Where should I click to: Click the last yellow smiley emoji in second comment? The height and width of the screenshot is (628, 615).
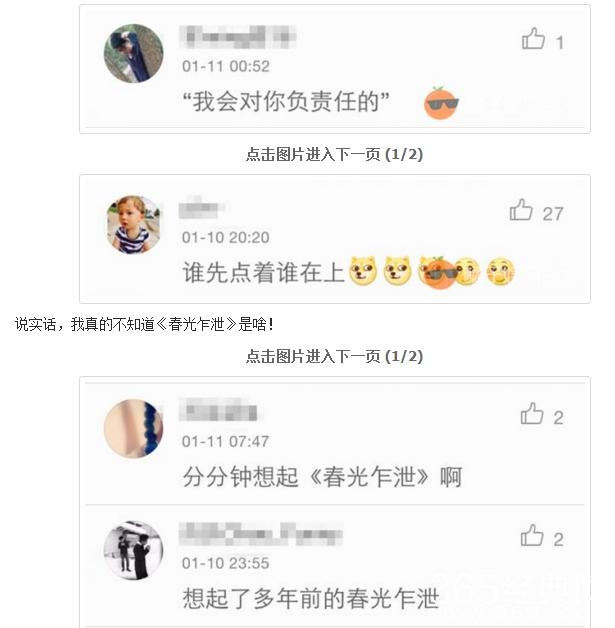[x=500, y=272]
